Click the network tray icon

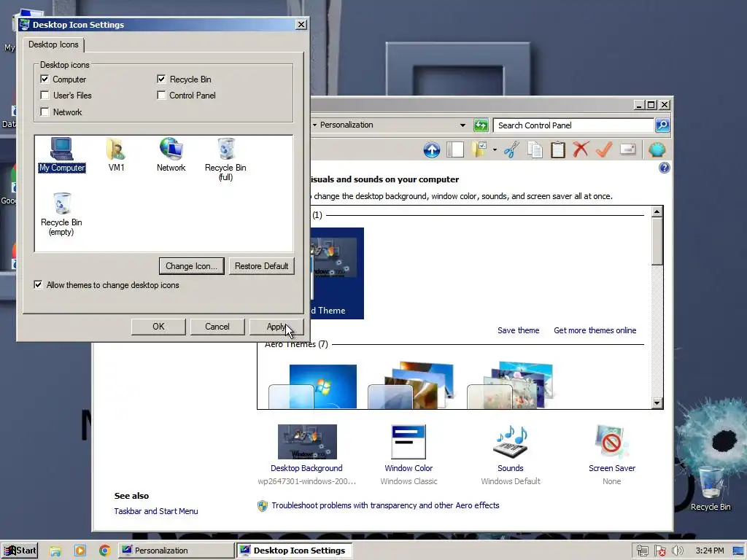[642, 551]
